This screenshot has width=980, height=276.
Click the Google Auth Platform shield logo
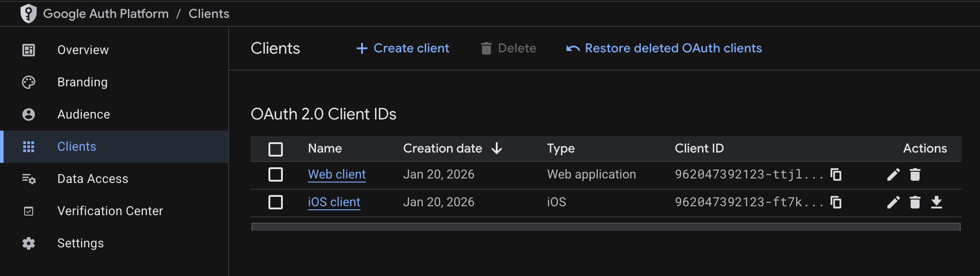point(29,13)
